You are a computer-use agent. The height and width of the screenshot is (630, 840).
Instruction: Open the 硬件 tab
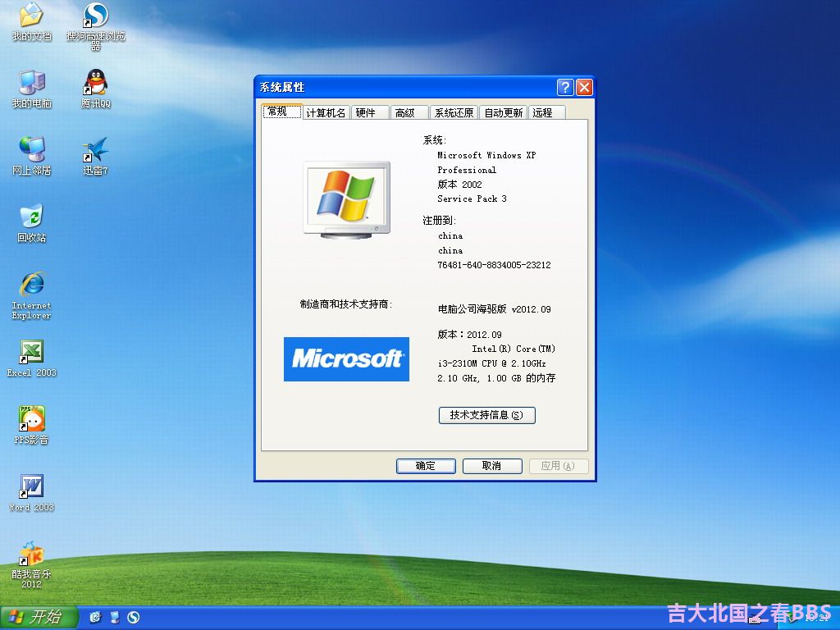(370, 112)
